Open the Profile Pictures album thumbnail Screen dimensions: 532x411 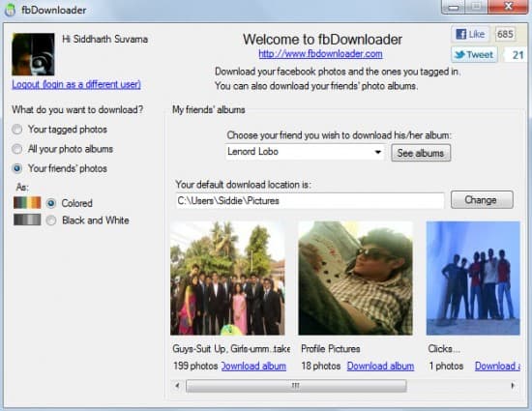pyautogui.click(x=355, y=279)
